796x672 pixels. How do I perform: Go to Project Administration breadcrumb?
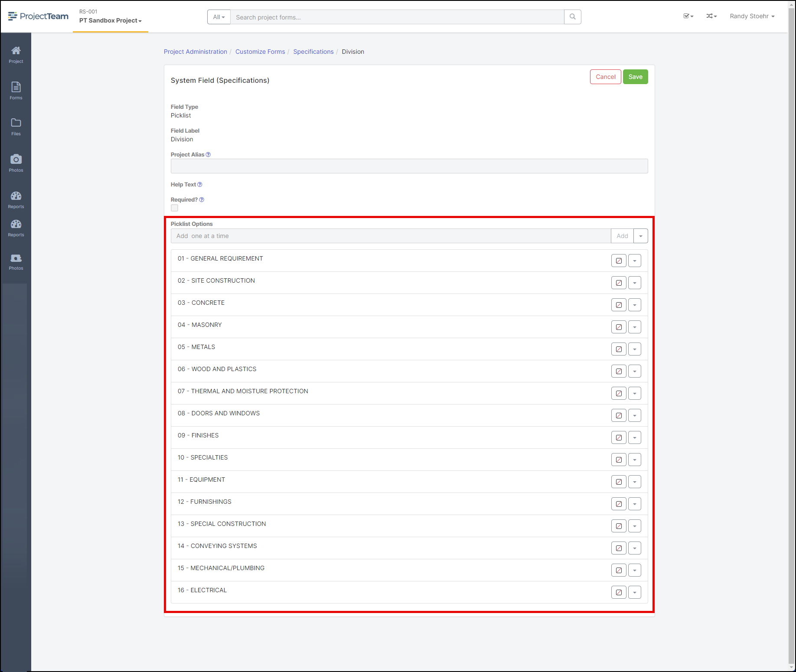click(x=196, y=52)
